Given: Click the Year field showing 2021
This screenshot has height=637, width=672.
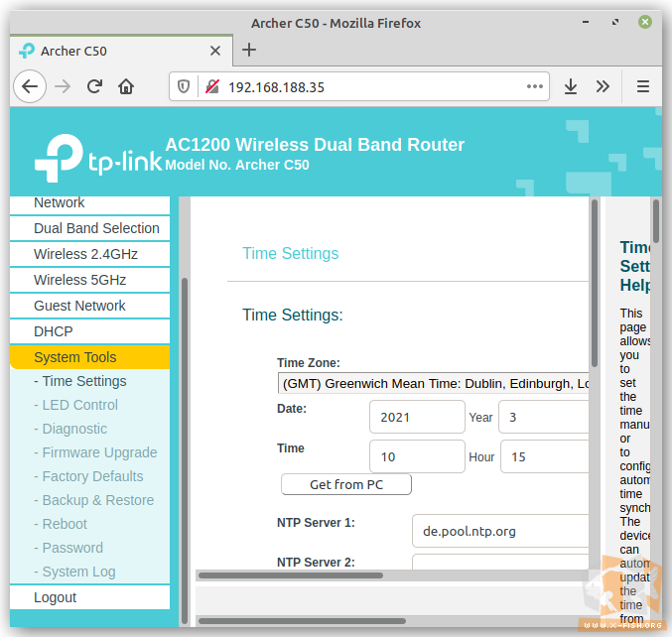Looking at the screenshot, I should click(x=417, y=417).
